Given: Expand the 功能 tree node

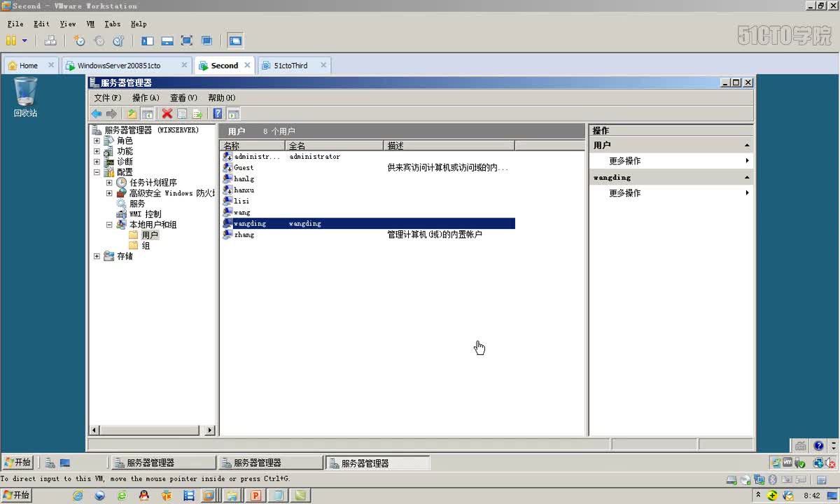Looking at the screenshot, I should point(97,151).
